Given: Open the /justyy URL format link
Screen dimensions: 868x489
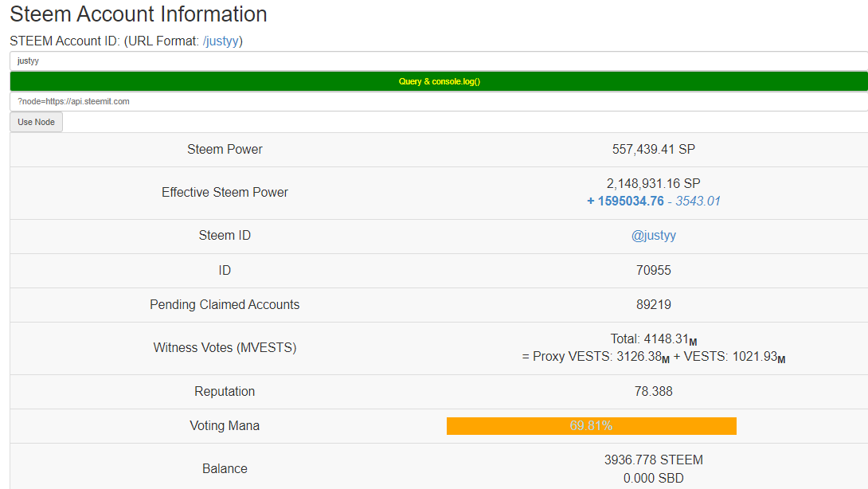Looking at the screenshot, I should point(221,41).
